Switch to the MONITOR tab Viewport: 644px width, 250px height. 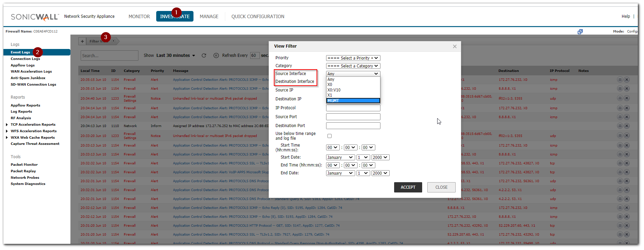point(139,16)
